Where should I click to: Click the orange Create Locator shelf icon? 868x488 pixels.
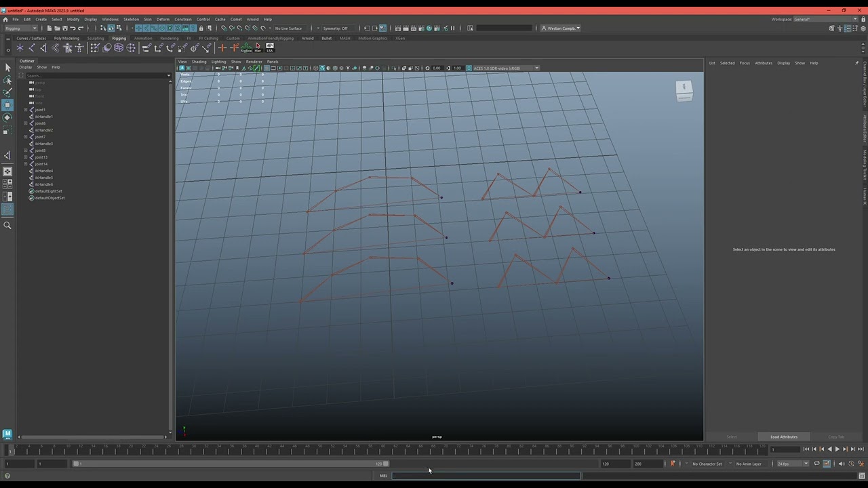(222, 48)
